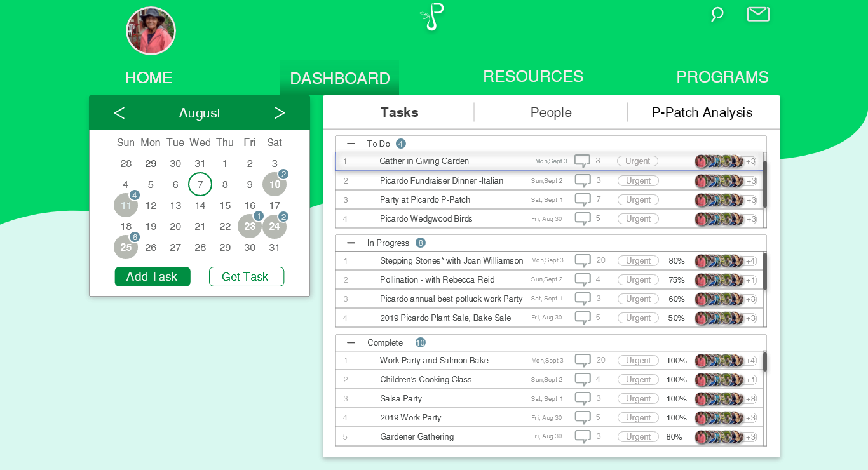Click the Get Task button
Viewport: 868px width, 470px height.
pos(247,277)
